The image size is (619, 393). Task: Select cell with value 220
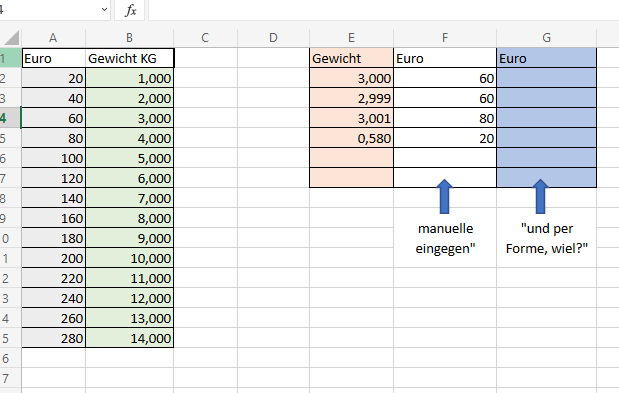(x=54, y=278)
